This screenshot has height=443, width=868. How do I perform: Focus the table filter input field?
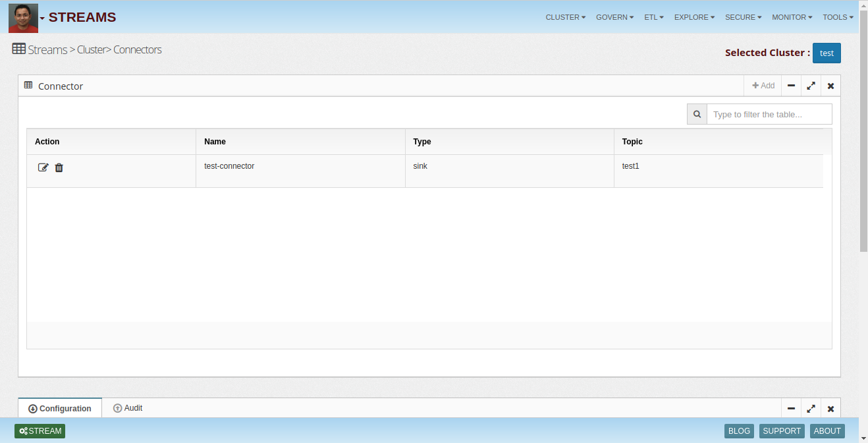click(769, 114)
